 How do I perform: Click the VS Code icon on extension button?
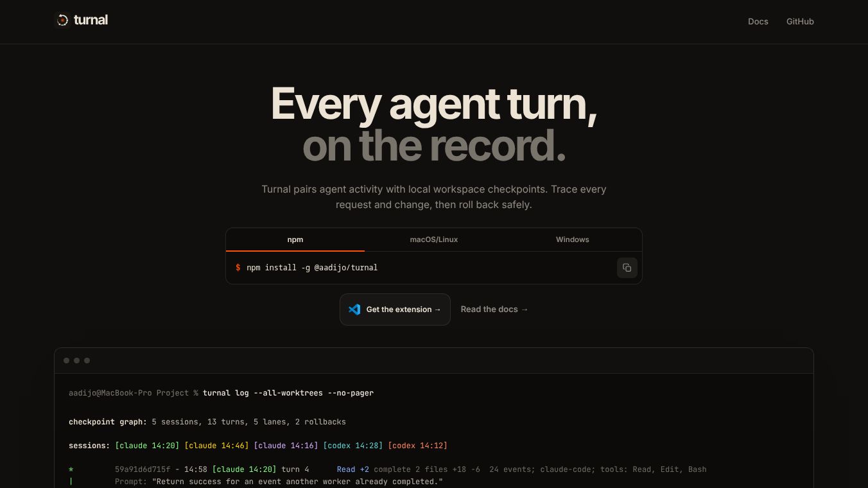click(x=354, y=309)
